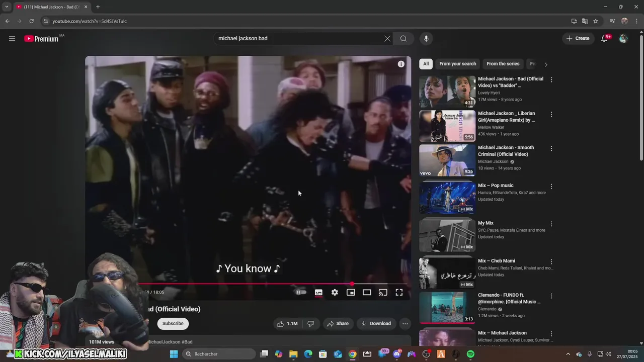The height and width of the screenshot is (362, 644).
Task: Open Mix – Pop music thumbnail
Action: pos(447,198)
